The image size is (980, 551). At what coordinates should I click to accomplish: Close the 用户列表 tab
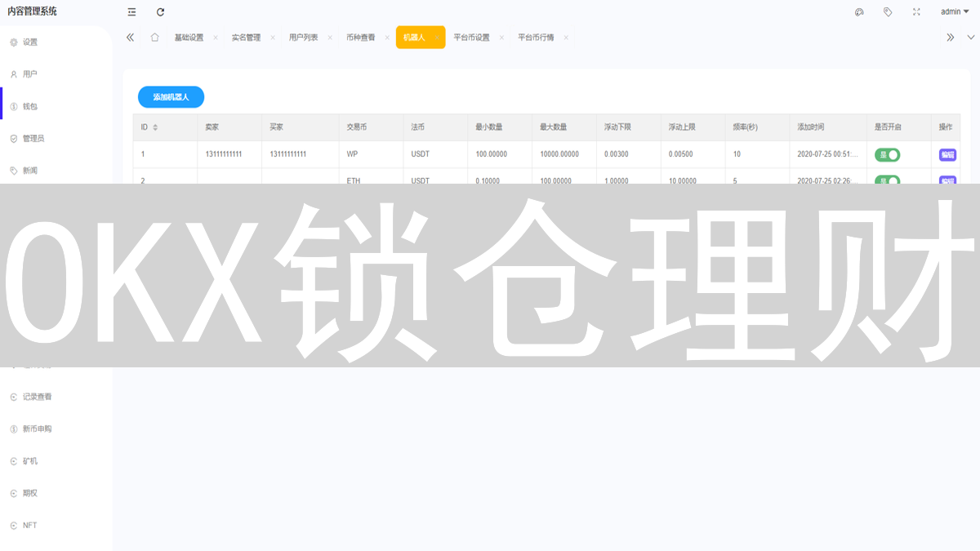coord(330,38)
